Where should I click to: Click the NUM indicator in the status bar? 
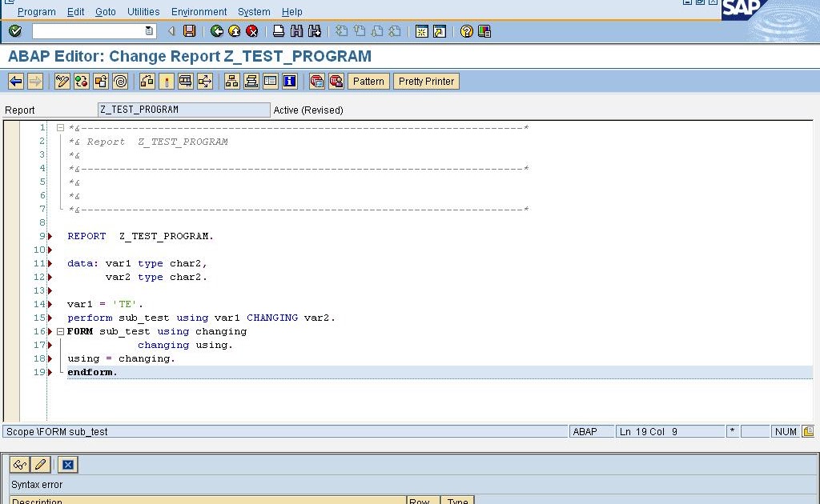[x=783, y=431]
